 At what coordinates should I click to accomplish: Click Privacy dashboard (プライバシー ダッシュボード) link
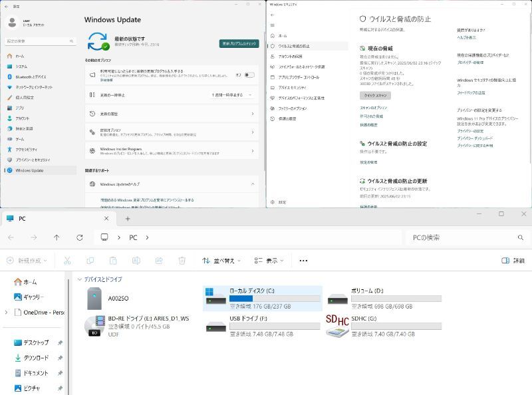click(475, 138)
